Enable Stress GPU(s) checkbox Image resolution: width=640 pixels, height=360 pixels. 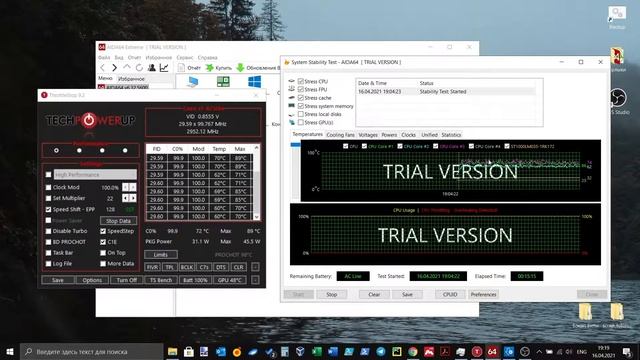[x=301, y=122]
